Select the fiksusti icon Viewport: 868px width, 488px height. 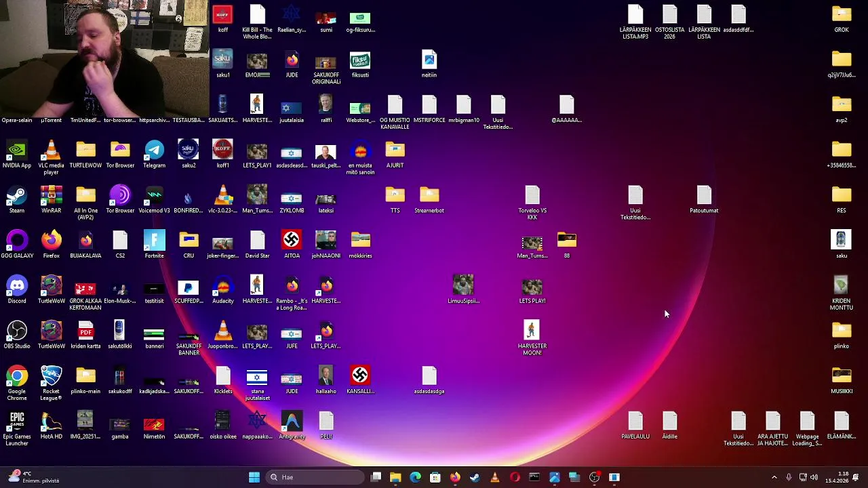pos(360,64)
